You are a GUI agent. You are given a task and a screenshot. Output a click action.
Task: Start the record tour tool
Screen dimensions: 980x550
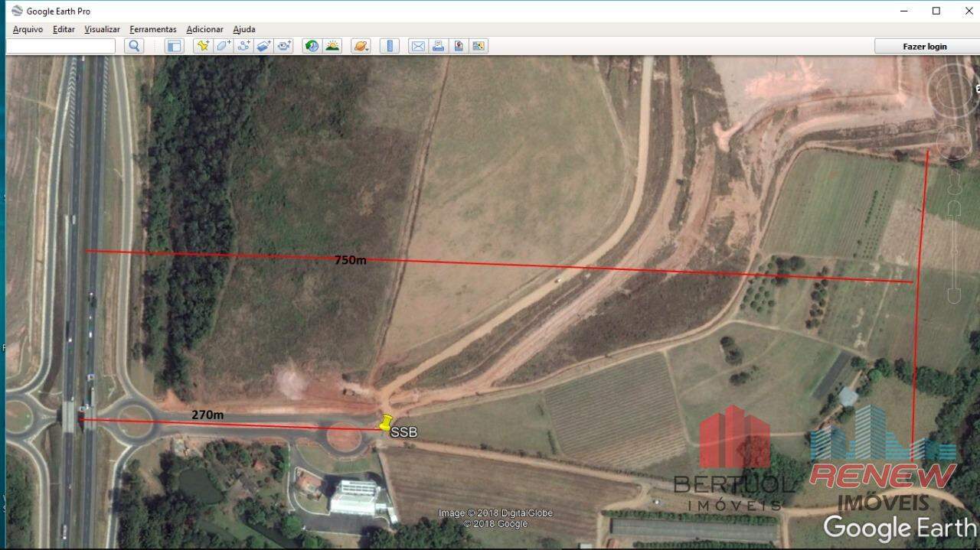pos(284,46)
